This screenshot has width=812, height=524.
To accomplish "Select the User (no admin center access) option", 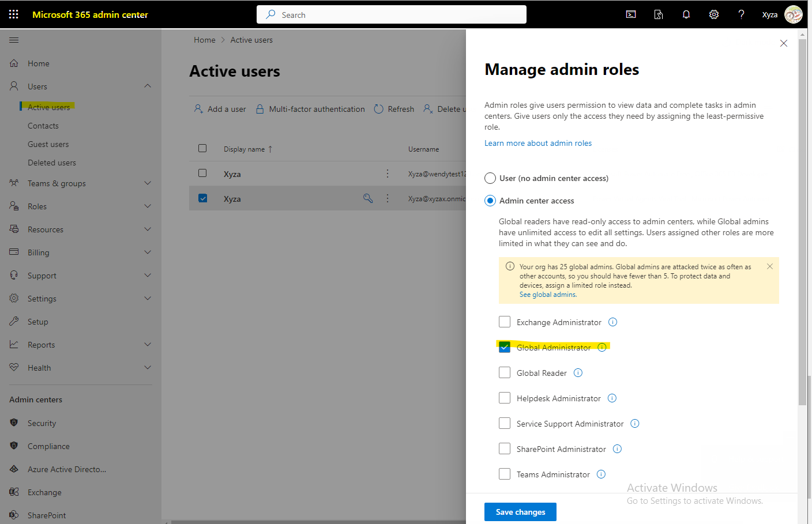I will (x=490, y=178).
